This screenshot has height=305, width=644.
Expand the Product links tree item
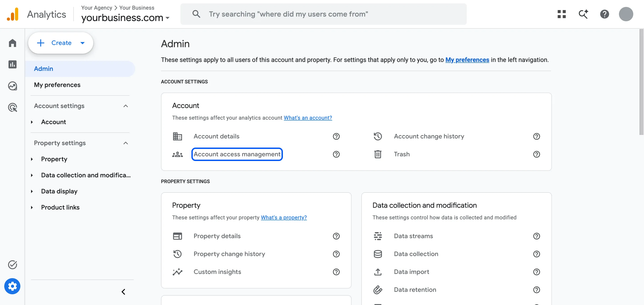[x=32, y=208]
